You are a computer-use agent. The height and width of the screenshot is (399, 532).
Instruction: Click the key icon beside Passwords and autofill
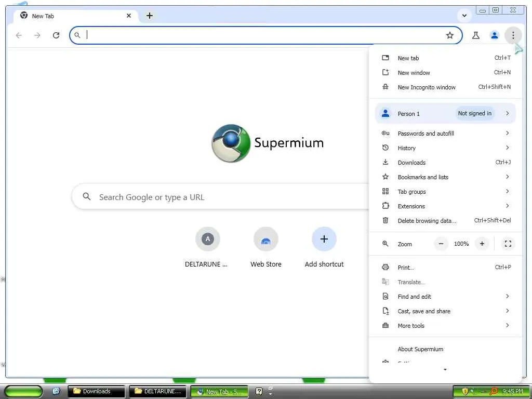385,133
